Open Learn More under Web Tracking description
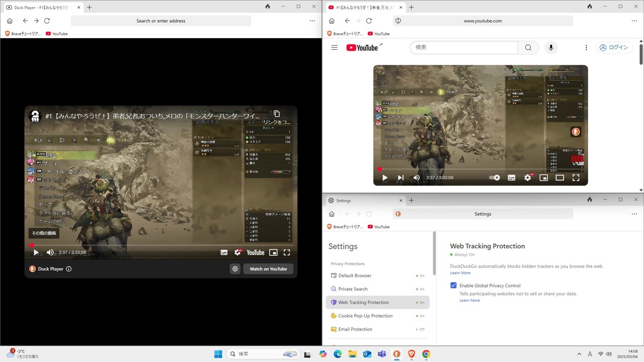The height and width of the screenshot is (362, 644). [460, 273]
